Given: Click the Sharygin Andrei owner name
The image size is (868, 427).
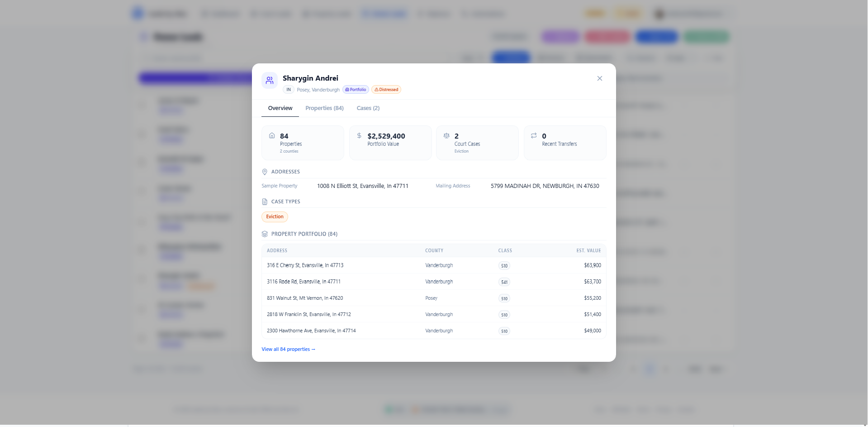Looking at the screenshot, I should [310, 78].
